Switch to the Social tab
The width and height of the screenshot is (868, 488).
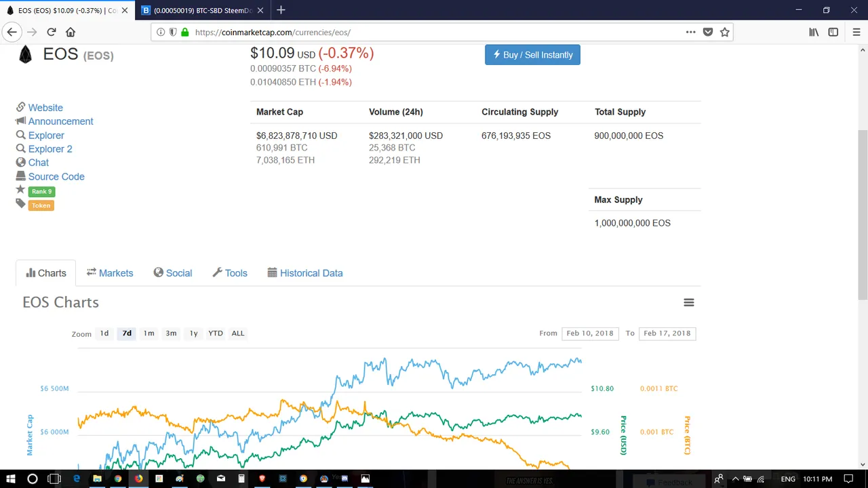172,273
